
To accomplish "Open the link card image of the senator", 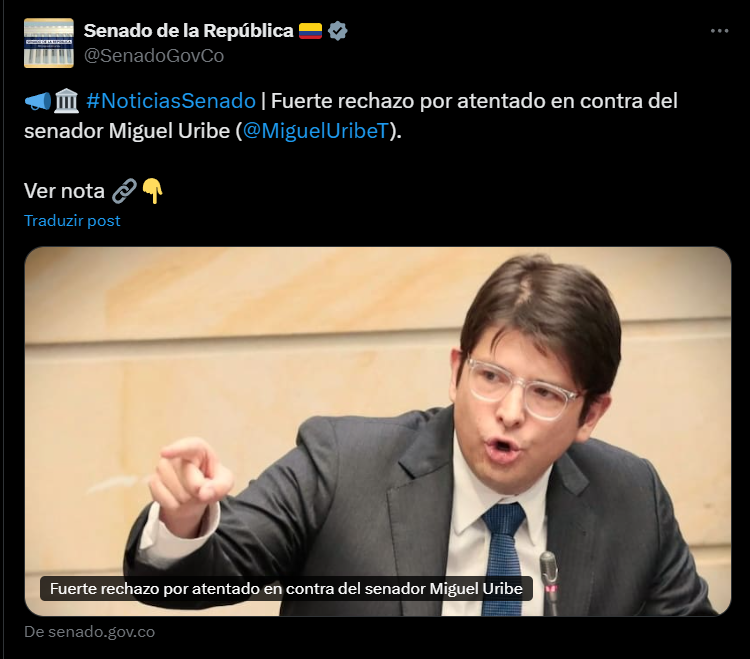I will (x=378, y=431).
